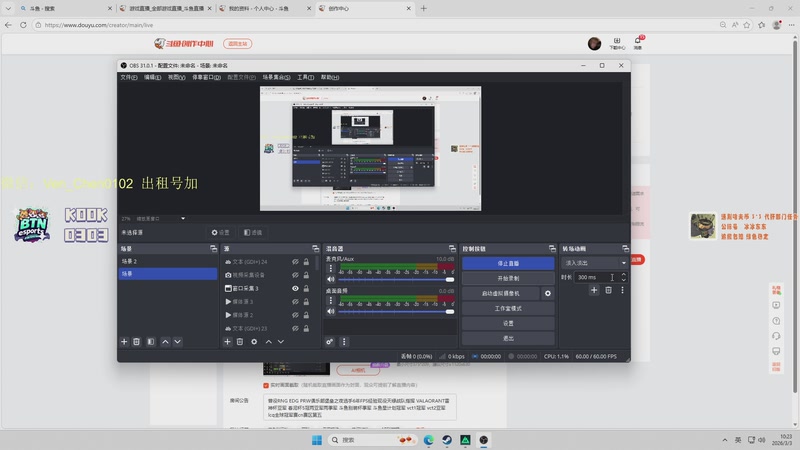This screenshot has width=800, height=450.
Task: Open transition properties three-dot icon
Action: [x=622, y=290]
